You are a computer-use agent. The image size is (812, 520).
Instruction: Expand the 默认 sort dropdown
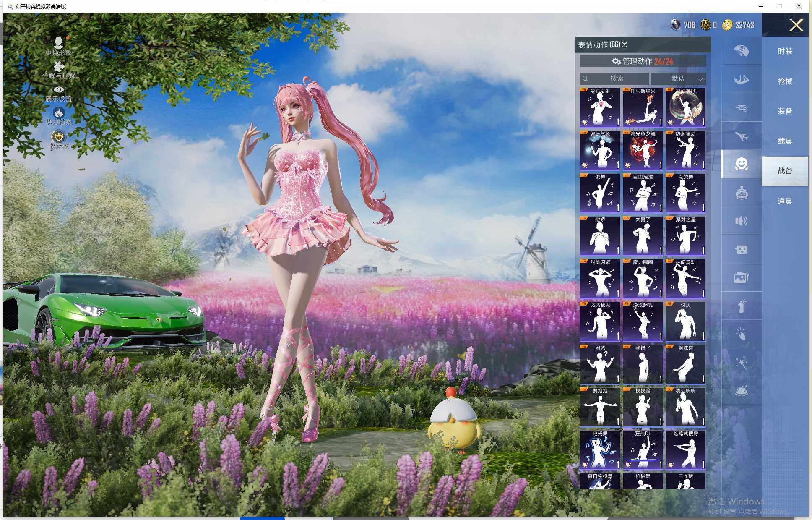point(678,78)
